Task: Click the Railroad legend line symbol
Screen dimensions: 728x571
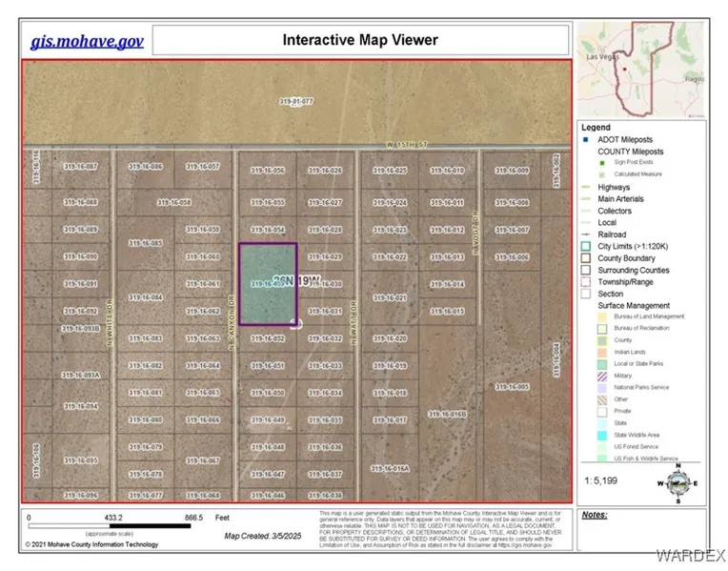Action: click(587, 235)
